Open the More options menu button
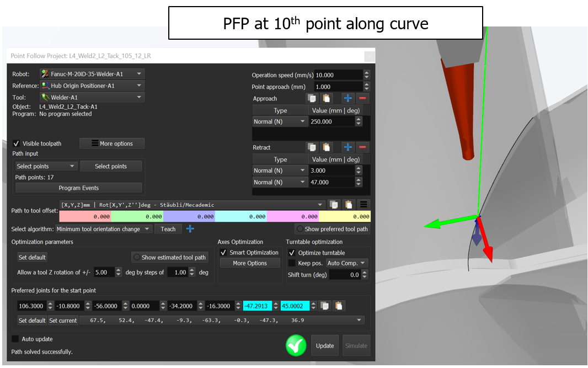The image size is (588, 368). (112, 143)
